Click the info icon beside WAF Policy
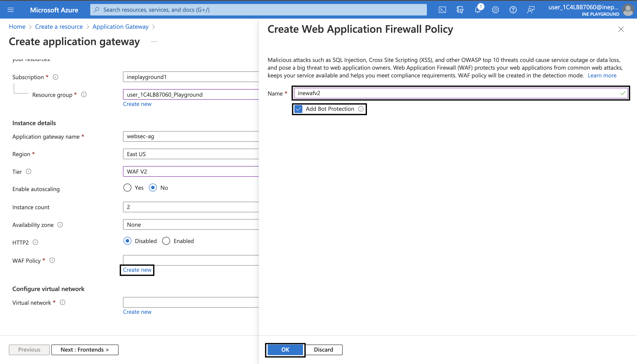Screen dimensions: 637x364 pyautogui.click(x=52, y=260)
